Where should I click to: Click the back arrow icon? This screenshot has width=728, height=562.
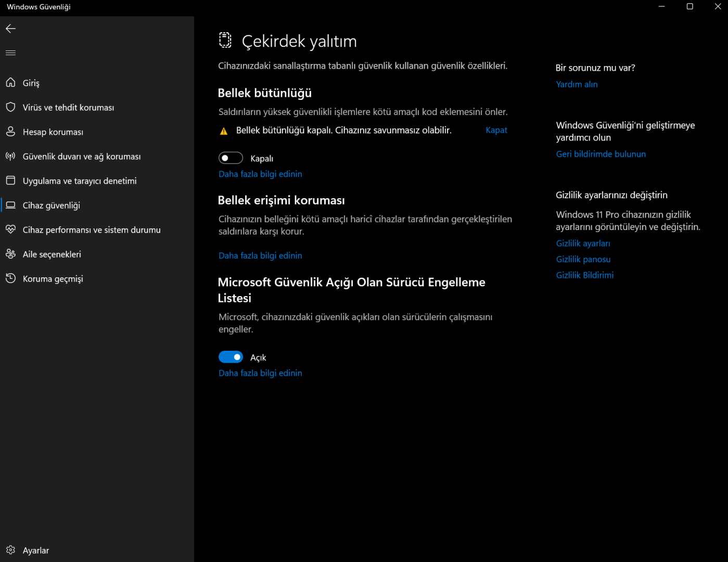(11, 29)
